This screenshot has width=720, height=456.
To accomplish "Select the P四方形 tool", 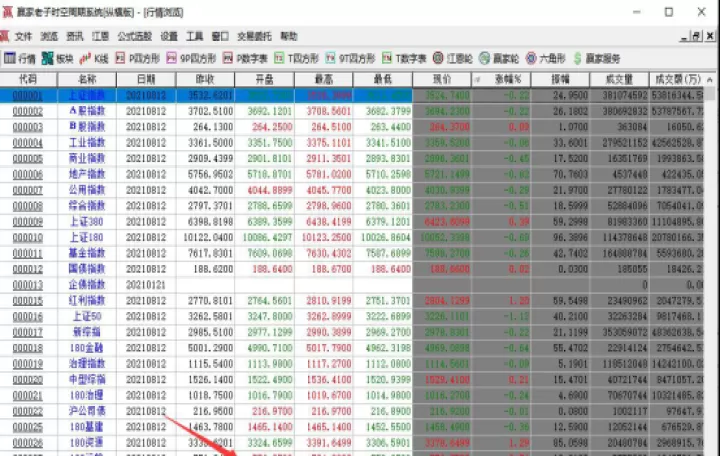I will coord(137,58).
